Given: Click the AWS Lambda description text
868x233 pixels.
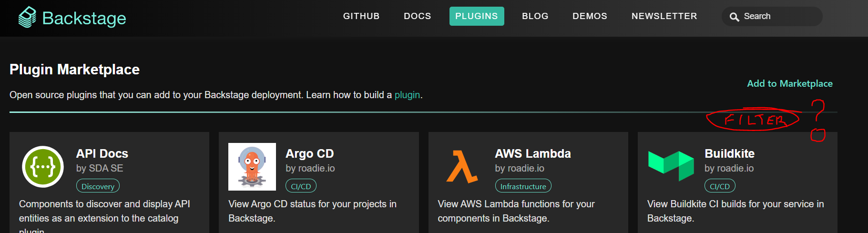Looking at the screenshot, I should tap(516, 211).
